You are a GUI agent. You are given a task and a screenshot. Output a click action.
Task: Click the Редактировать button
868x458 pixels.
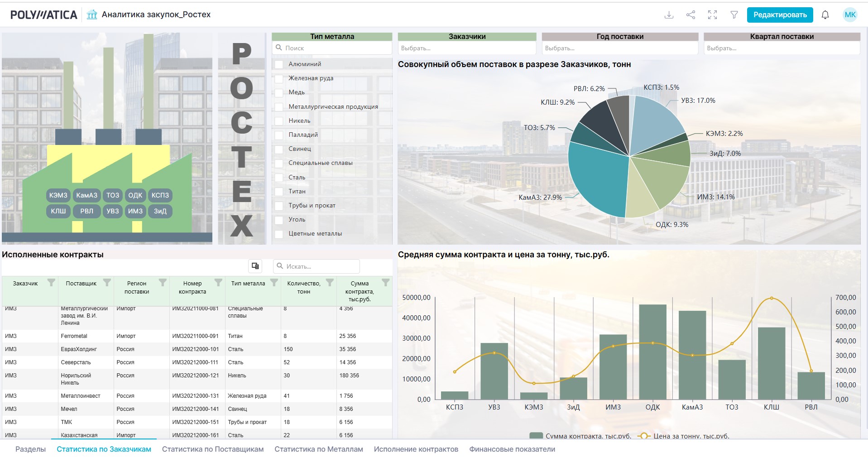click(x=780, y=15)
